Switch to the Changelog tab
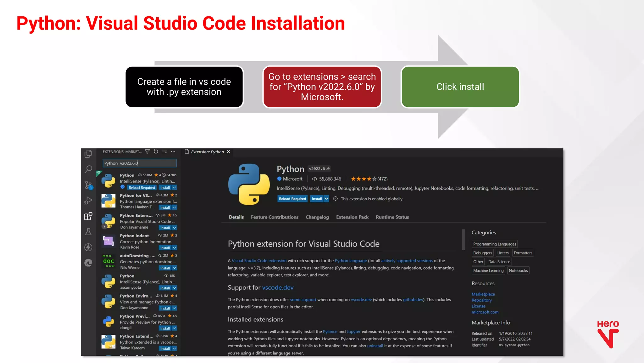This screenshot has height=363, width=644. (317, 217)
